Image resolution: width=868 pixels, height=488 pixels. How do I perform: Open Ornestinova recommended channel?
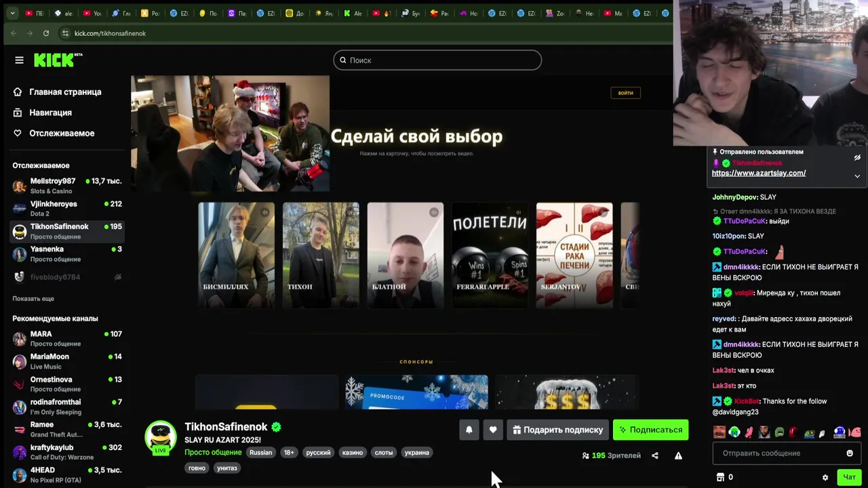(x=67, y=384)
